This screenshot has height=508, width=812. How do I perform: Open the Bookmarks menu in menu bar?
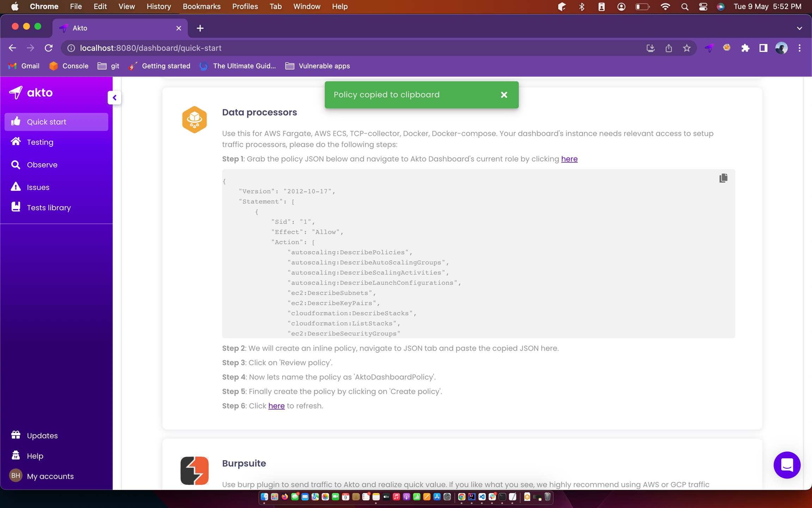pos(202,6)
